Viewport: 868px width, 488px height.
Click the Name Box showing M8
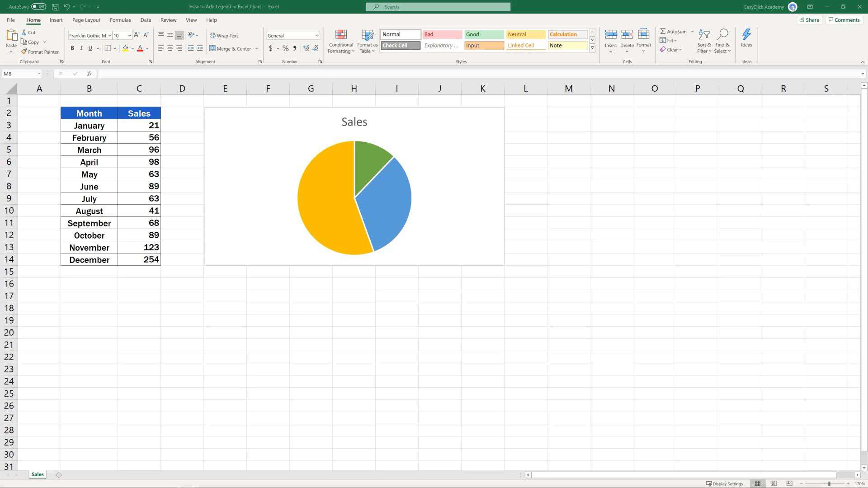click(x=22, y=74)
